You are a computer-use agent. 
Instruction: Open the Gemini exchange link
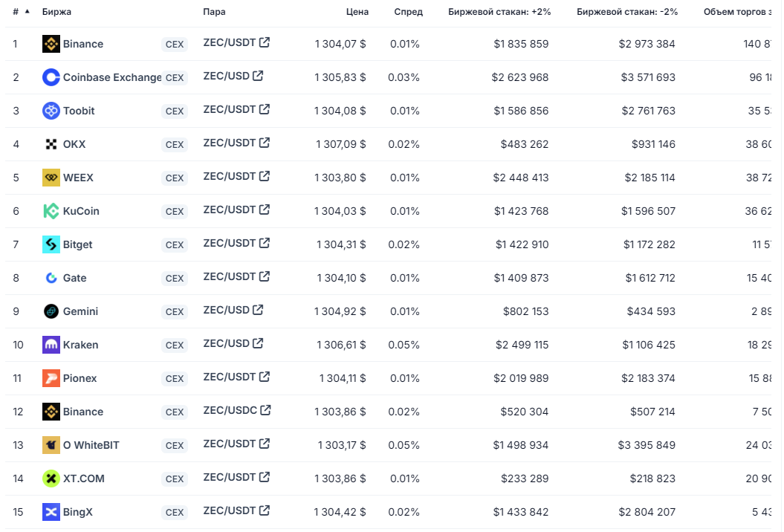click(x=80, y=311)
